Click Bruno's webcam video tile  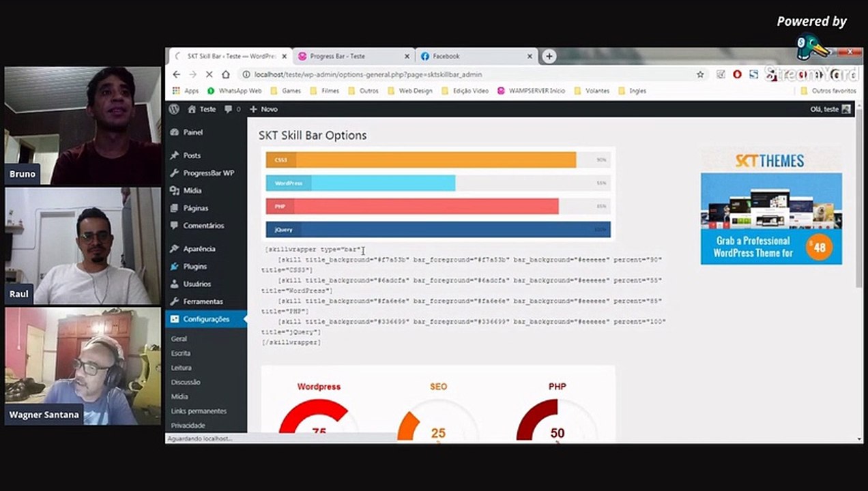83,125
